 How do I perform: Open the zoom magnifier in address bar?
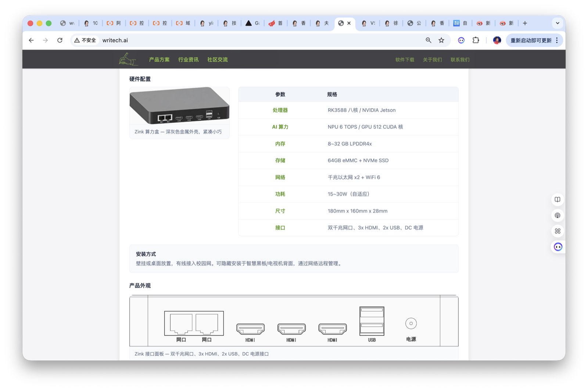[x=429, y=40]
